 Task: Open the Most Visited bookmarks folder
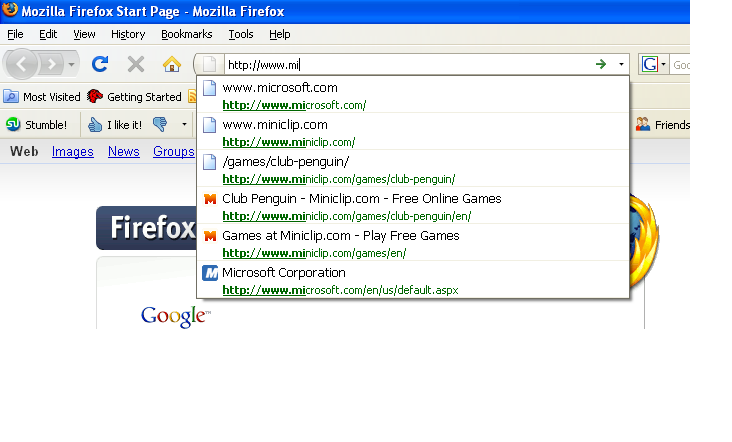42,97
